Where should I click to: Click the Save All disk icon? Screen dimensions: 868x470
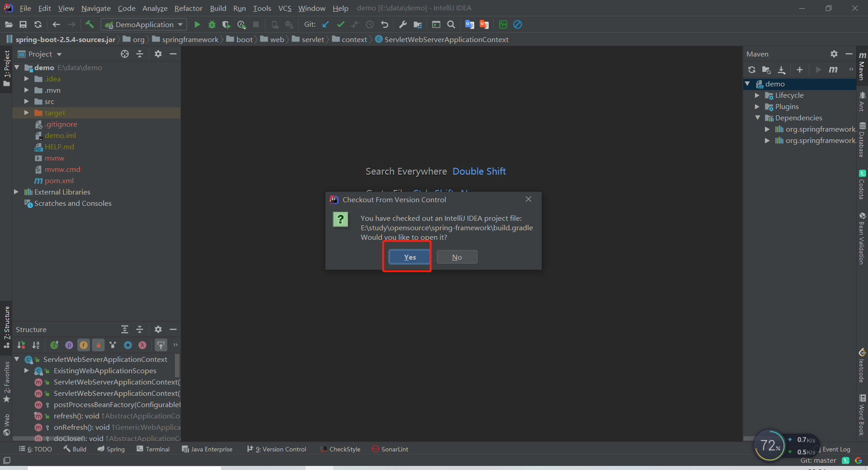23,24
